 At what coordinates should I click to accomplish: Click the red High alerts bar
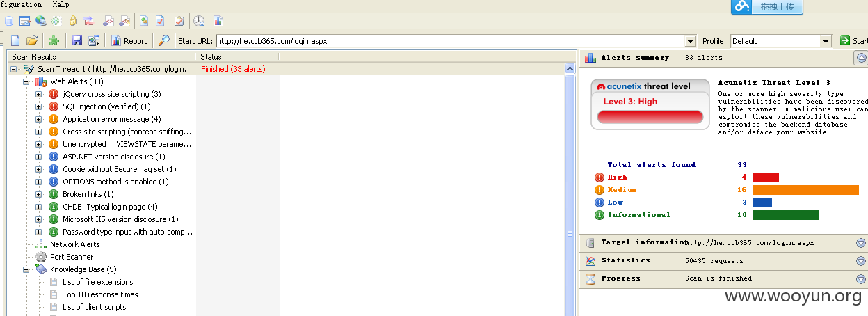[x=766, y=177]
